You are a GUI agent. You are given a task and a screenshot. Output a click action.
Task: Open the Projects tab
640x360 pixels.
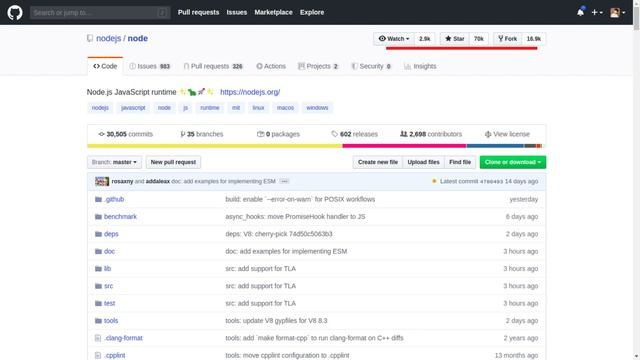coord(318,66)
